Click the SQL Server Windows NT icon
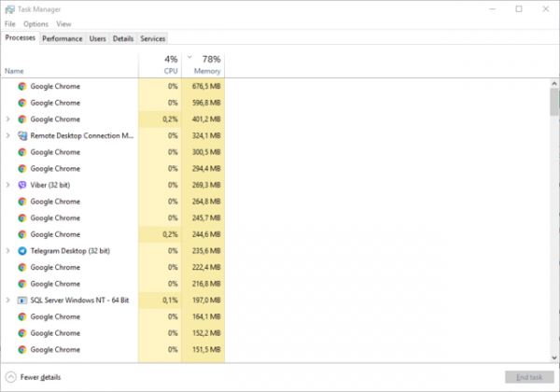560x392 pixels. point(22,301)
